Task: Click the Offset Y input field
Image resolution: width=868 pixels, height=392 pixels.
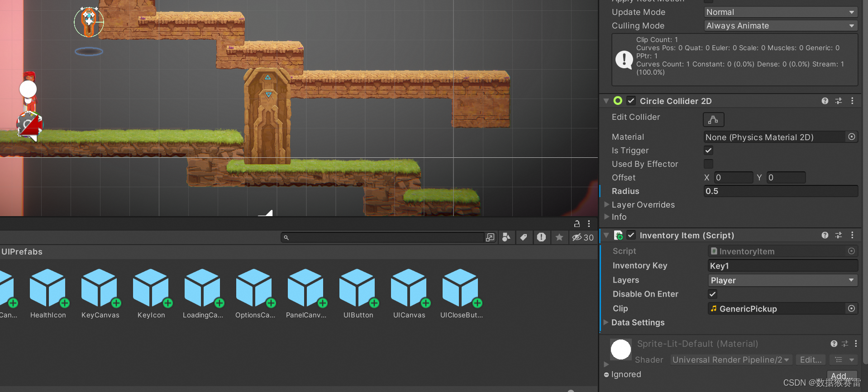Action: pyautogui.click(x=786, y=177)
